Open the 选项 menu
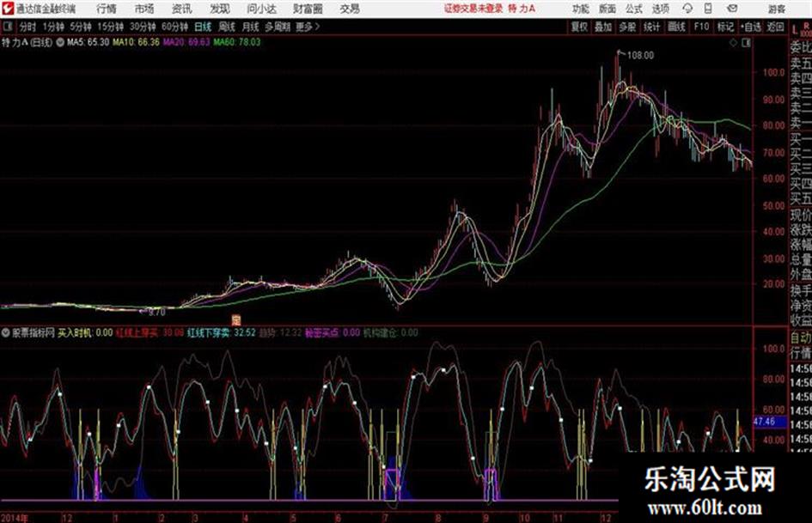This screenshot has width=812, height=523. 661,9
